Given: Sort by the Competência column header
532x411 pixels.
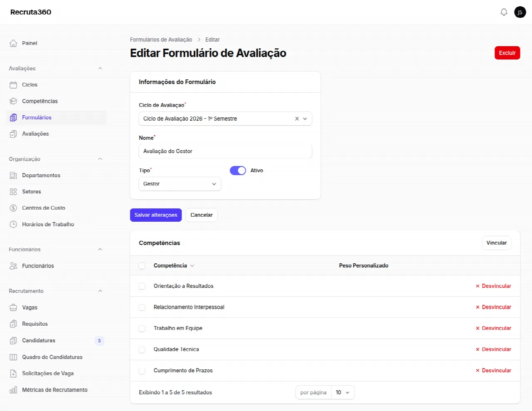Looking at the screenshot, I should pos(174,265).
